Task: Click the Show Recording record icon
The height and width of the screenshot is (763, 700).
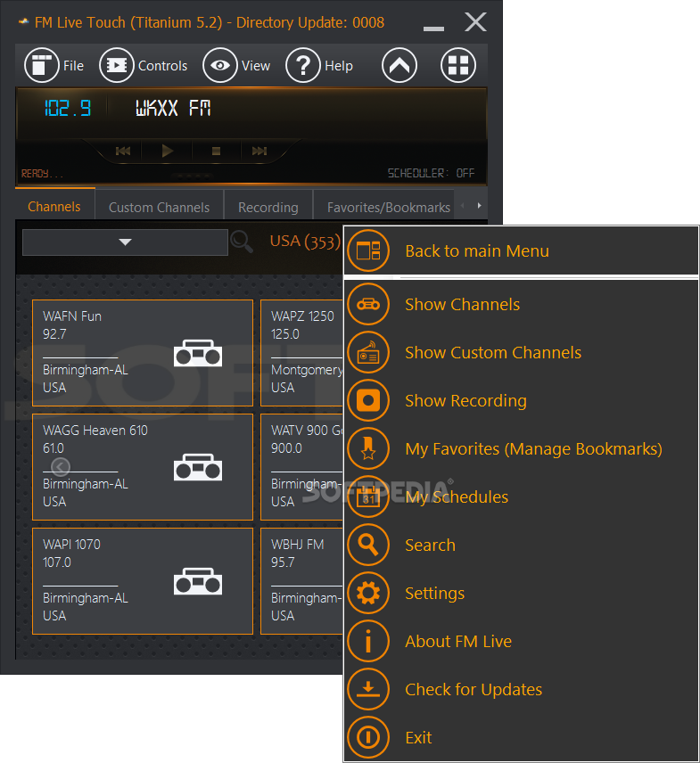Action: [368, 400]
